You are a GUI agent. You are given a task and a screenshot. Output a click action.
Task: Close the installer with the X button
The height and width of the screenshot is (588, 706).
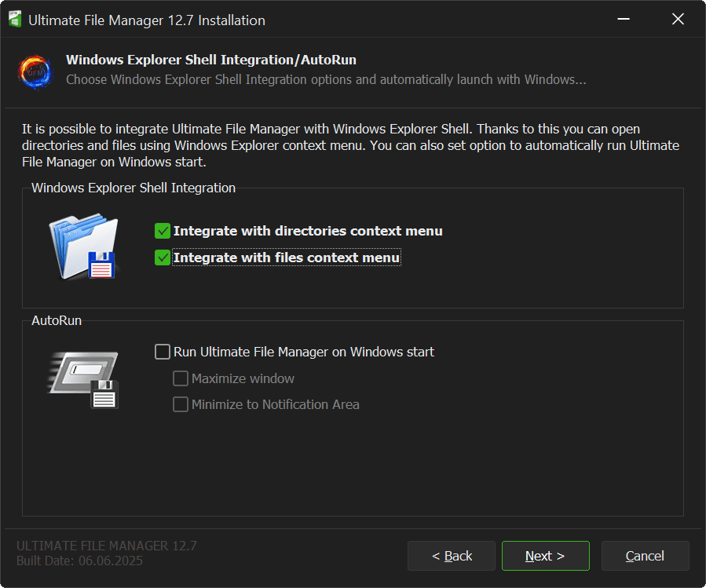[678, 20]
